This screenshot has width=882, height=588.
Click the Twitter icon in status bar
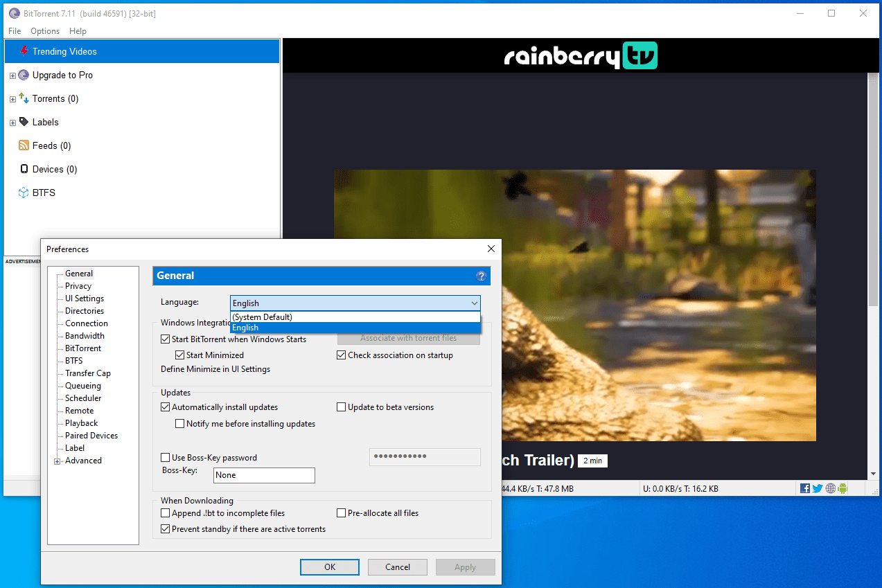click(818, 488)
